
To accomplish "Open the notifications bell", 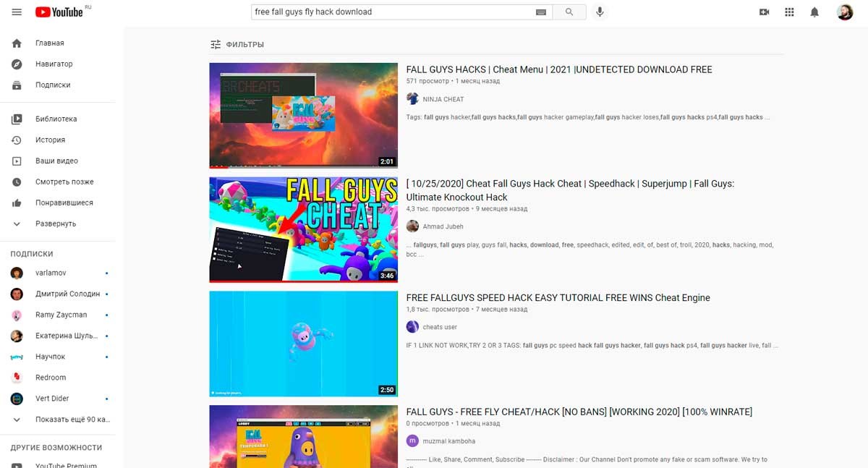I will pos(814,12).
